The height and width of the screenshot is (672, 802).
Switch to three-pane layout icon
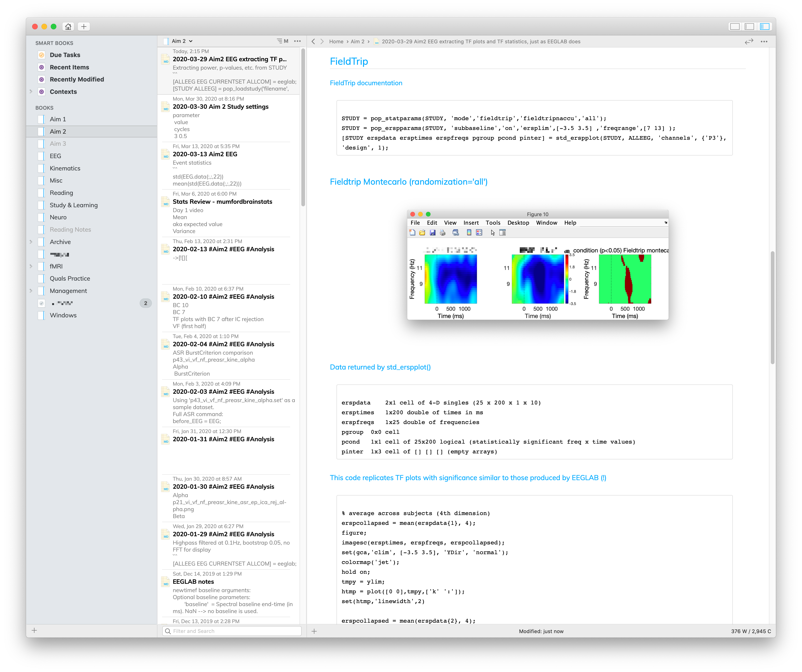click(765, 26)
